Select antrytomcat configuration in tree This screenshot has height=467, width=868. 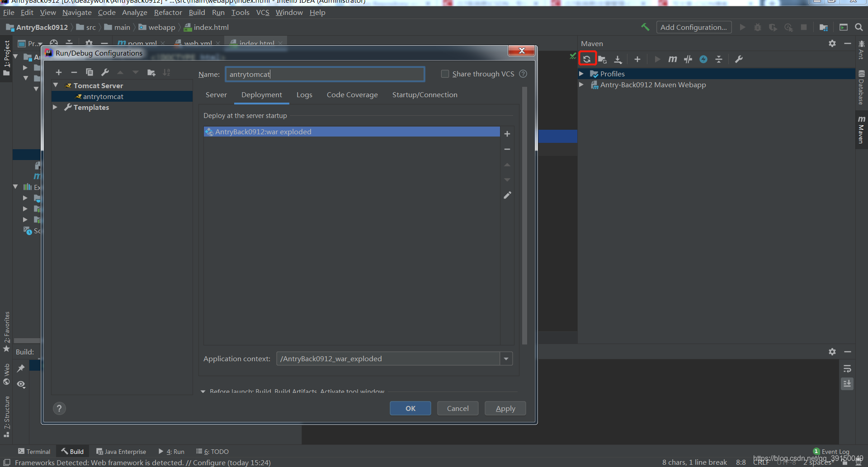[x=122, y=96]
